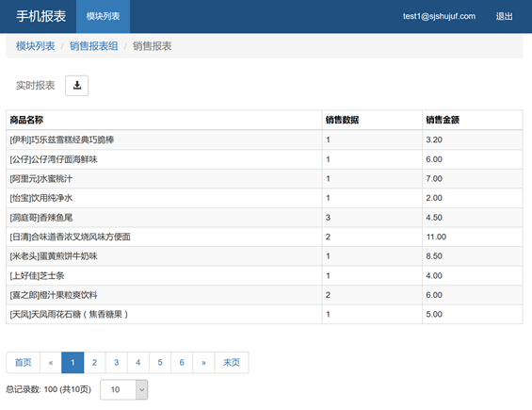Select page 4 in pagination
This screenshot has width=532, height=410.
138,363
